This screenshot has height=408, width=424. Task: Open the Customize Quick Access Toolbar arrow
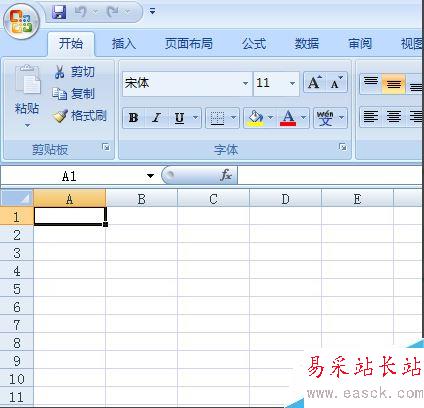152,12
